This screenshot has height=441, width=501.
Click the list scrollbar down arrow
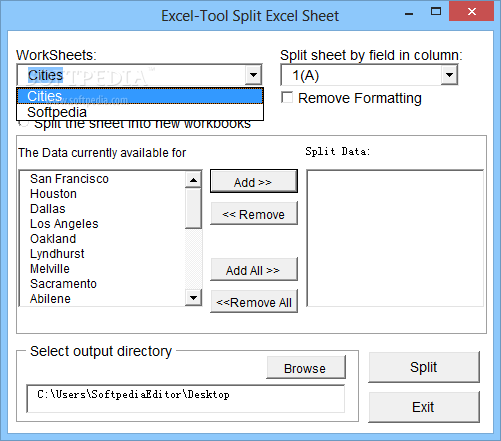[193, 297]
